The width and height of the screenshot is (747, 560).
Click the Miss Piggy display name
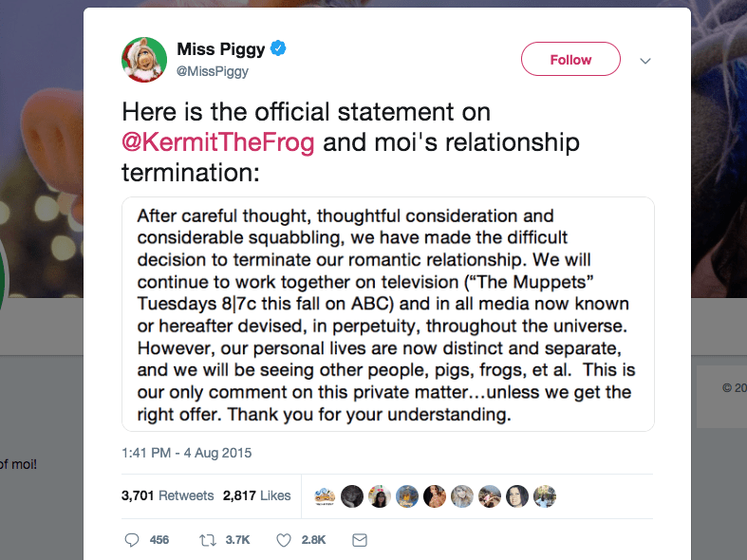pos(220,48)
